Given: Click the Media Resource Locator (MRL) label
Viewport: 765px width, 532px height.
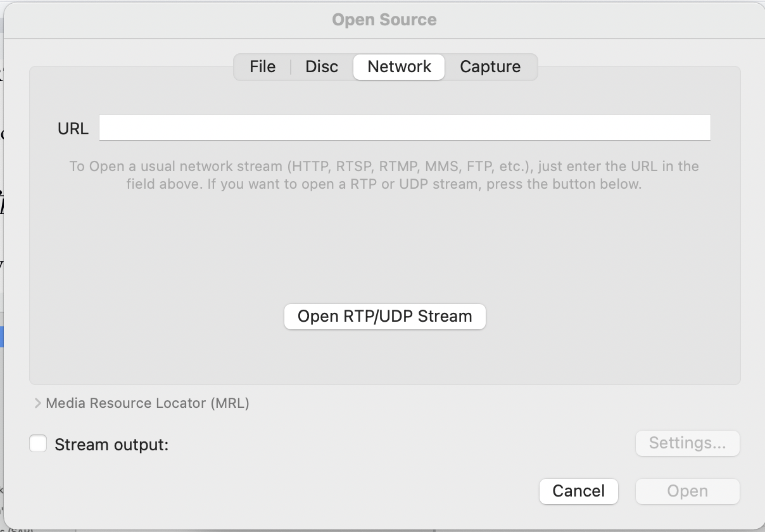Looking at the screenshot, I should [x=148, y=403].
